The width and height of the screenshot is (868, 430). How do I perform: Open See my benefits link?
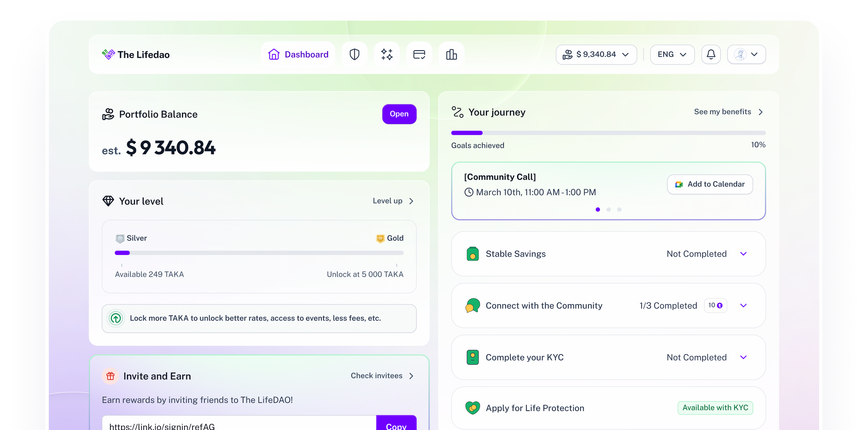[729, 111]
